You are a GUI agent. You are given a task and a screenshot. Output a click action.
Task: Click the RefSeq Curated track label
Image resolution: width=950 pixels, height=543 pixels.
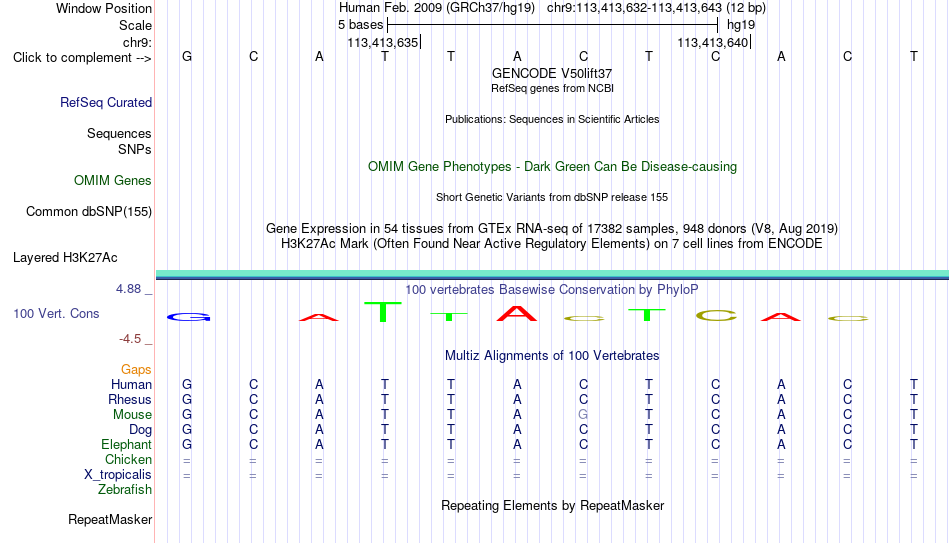(x=105, y=102)
